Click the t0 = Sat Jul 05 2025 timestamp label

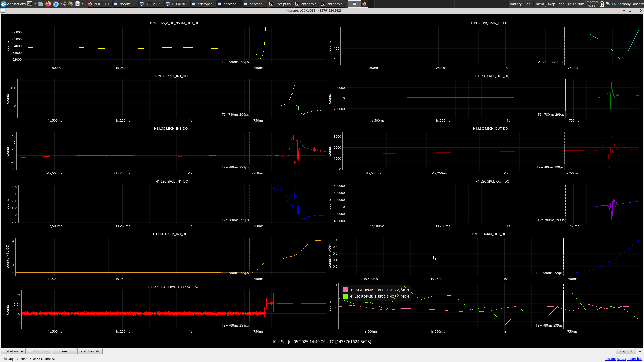tap(322, 342)
